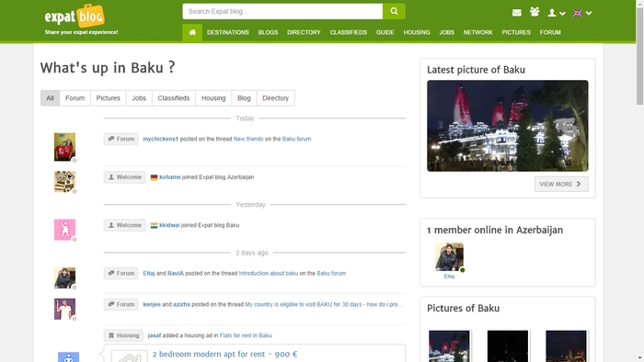Click the Expat blog logo

click(x=75, y=17)
